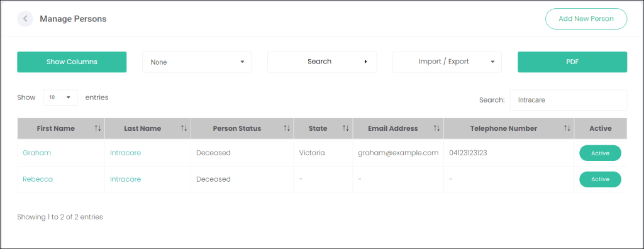Expand the Search options menu
The width and height of the screenshot is (644, 249).
322,62
